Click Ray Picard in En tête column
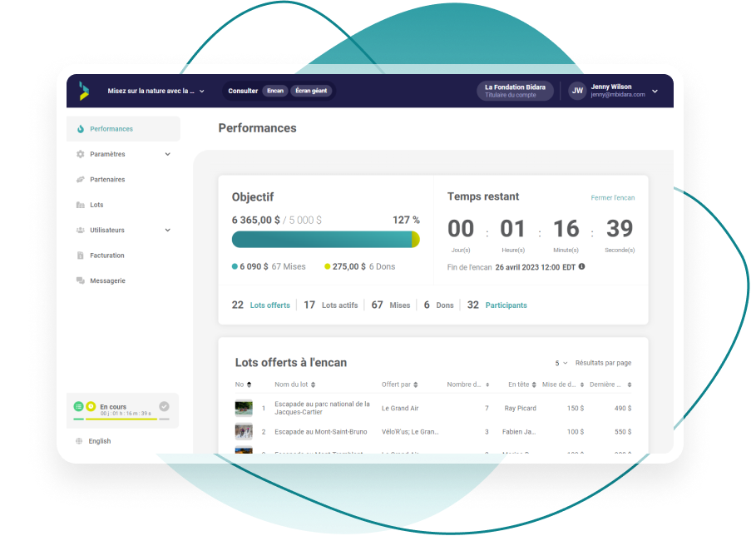 [521, 408]
